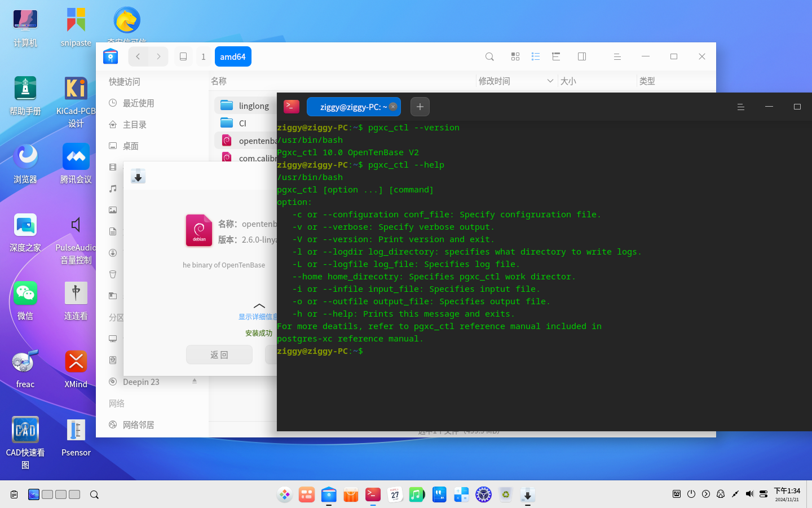812x508 pixels.
Task: Switch file manager to icon view
Action: tap(515, 56)
